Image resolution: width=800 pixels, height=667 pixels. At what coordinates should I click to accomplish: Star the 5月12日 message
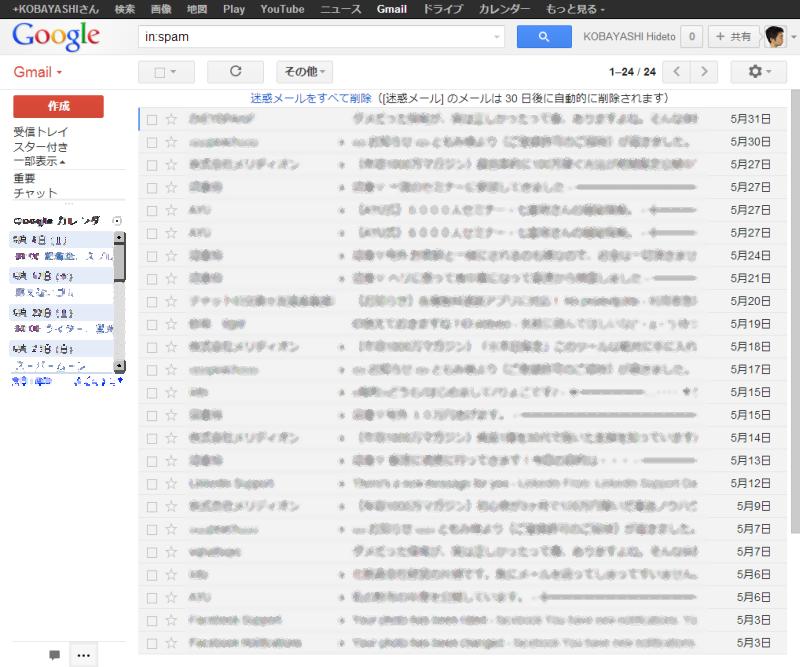(171, 483)
